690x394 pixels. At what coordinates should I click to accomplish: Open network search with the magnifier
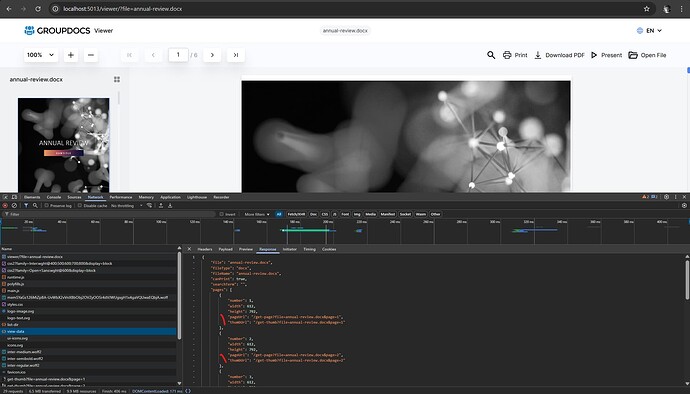point(35,206)
